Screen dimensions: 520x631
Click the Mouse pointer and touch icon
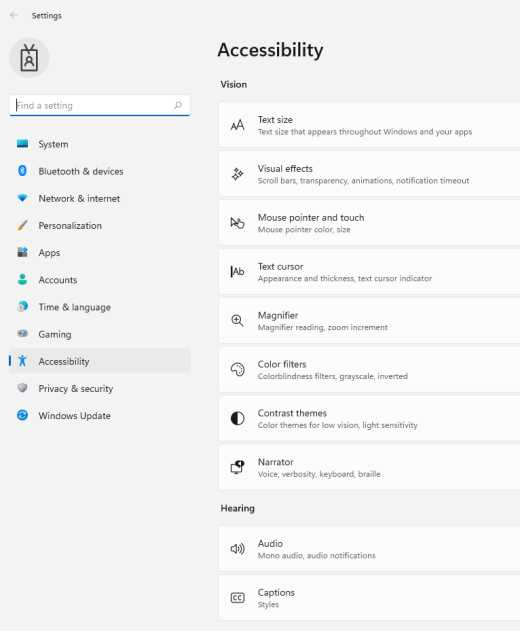[237, 223]
